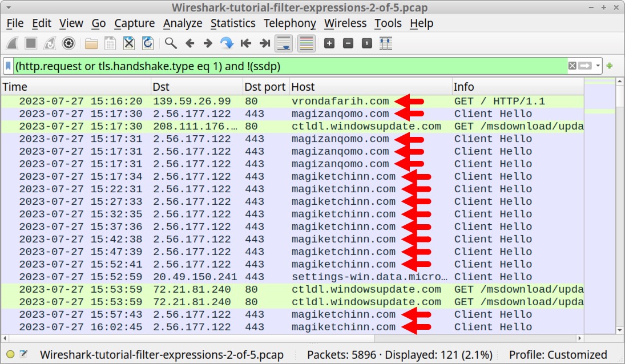
Task: Zoom in on the packet text
Action: tap(329, 43)
